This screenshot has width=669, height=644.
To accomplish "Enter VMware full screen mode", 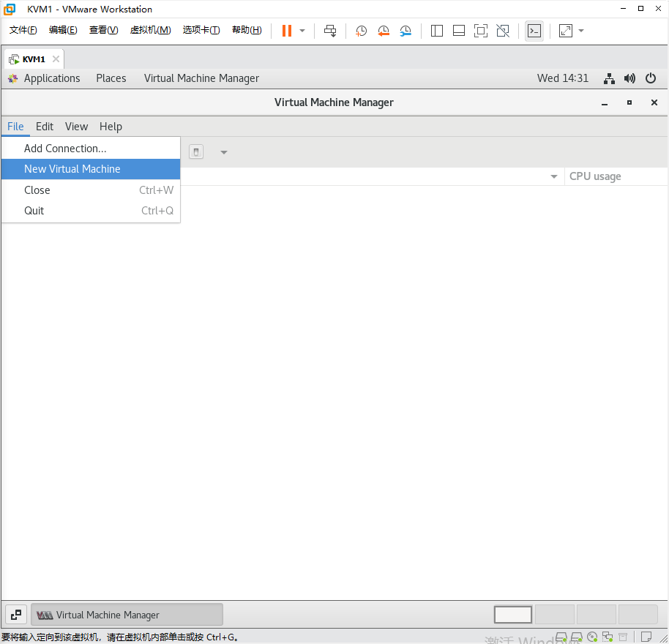I will click(x=481, y=31).
